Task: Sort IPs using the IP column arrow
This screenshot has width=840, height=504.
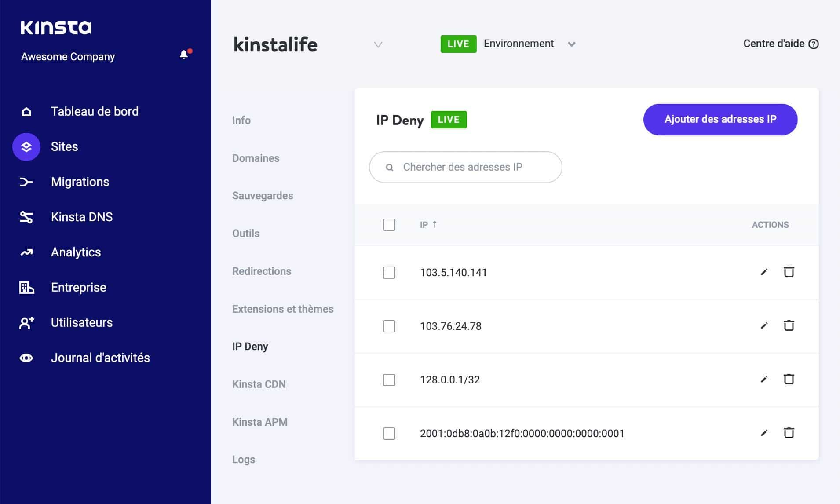Action: 435,224
